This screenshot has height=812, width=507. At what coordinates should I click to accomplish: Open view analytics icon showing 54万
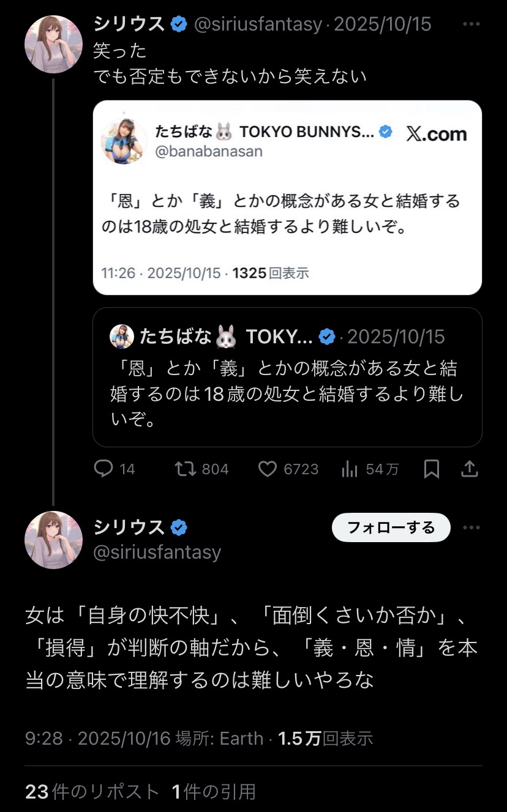[x=350, y=469]
